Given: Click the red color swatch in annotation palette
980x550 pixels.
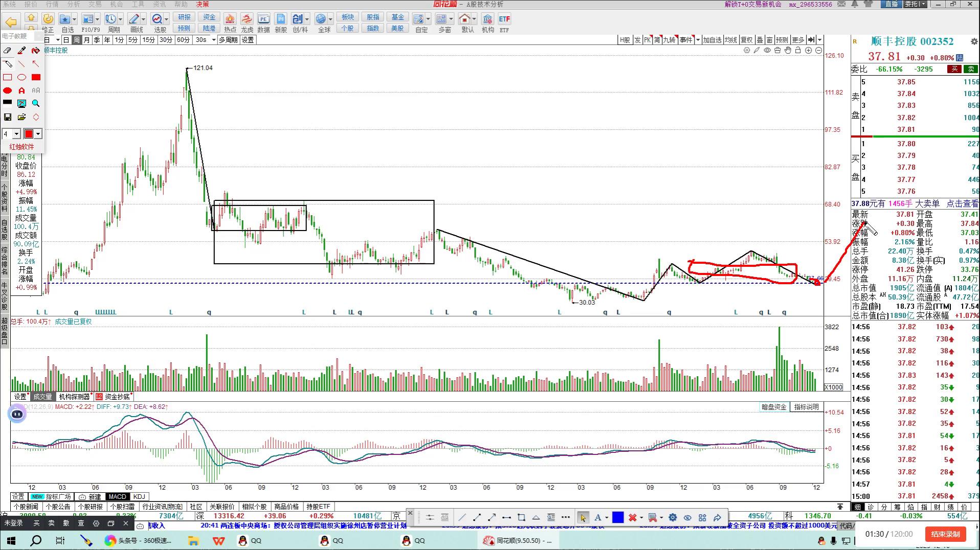Looking at the screenshot, I should [29, 134].
